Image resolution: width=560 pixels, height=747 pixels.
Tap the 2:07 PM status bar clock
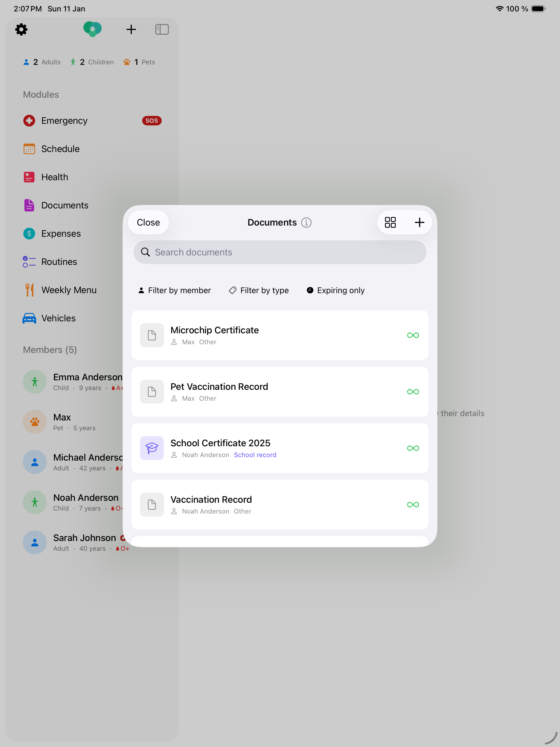(28, 9)
